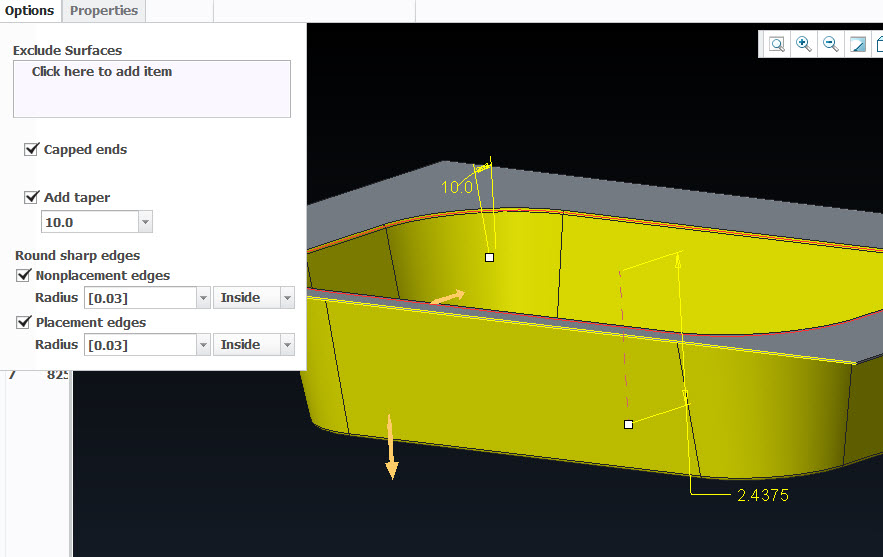Toggle the Capped ends checkbox

(32, 149)
